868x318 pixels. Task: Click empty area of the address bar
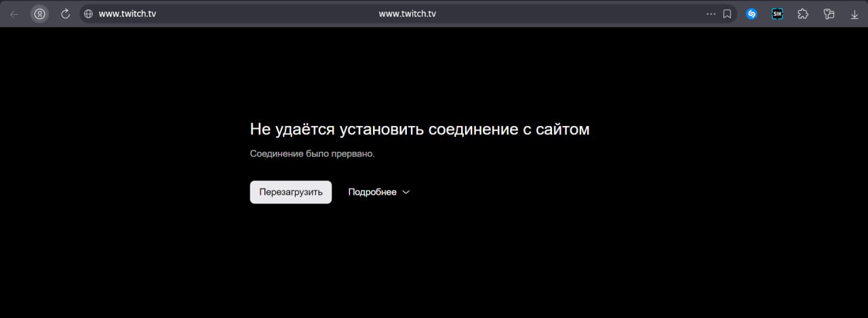click(x=576, y=14)
